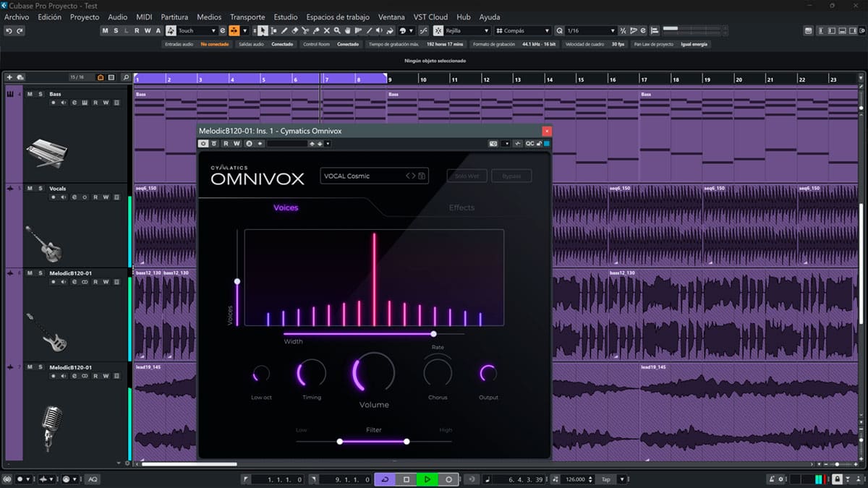Mute the Vocals track

pyautogui.click(x=30, y=188)
